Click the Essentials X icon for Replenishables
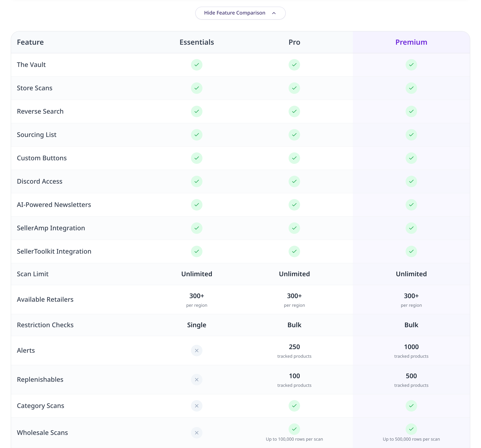This screenshot has width=481, height=448. (x=197, y=380)
